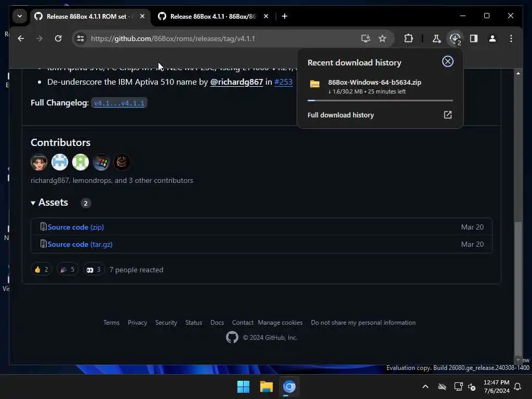Viewport: 532px width, 399px height.
Task: Click the party popper reaction button
Action: [x=68, y=270]
